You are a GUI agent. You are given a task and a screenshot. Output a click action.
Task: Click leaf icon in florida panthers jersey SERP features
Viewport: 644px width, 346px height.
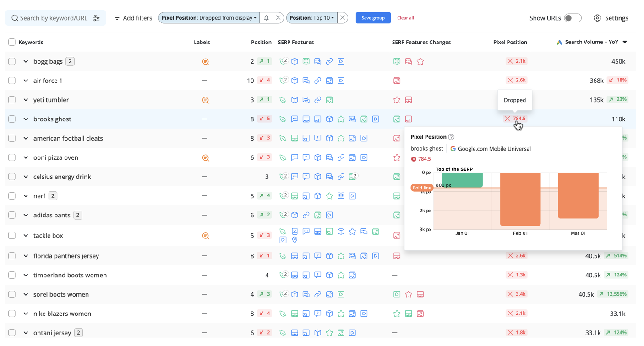[x=283, y=256]
